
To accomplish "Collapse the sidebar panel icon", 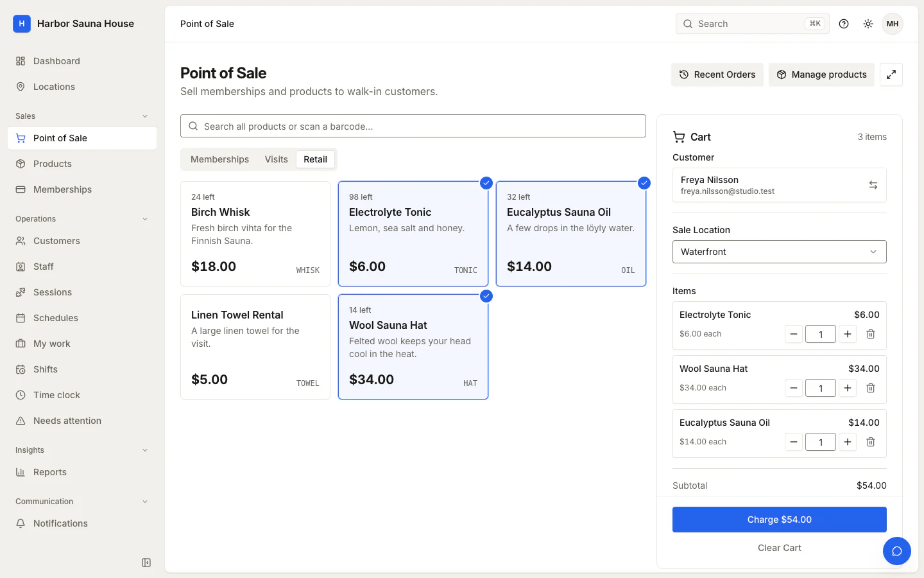I will 146,563.
